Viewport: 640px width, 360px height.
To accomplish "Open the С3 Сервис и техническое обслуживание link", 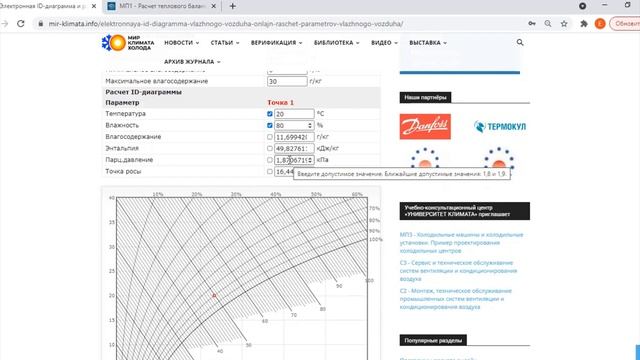I will (x=458, y=271).
